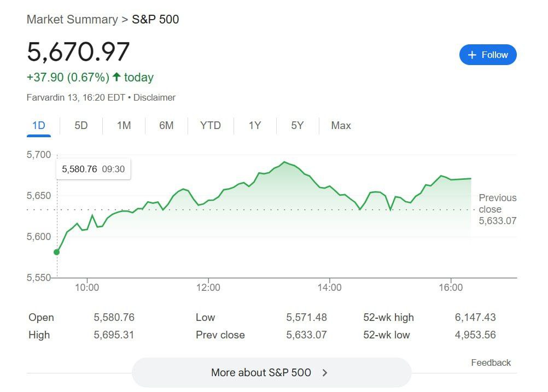Click the Follow button
Viewport: 548px width, 392px height.
point(488,55)
